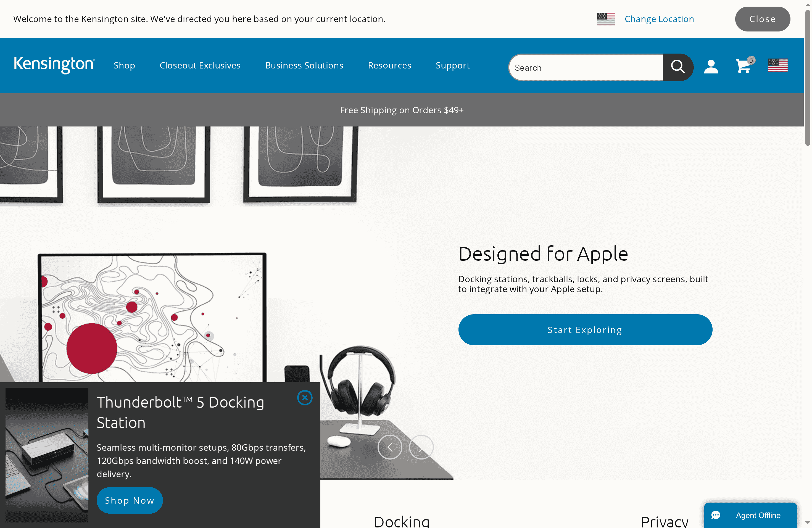View the shopping cart icon

[x=744, y=66]
